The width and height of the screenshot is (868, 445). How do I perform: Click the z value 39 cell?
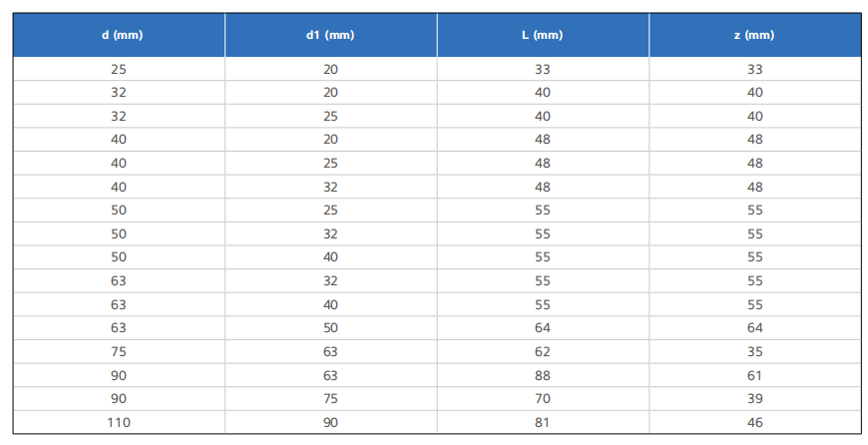(x=755, y=398)
